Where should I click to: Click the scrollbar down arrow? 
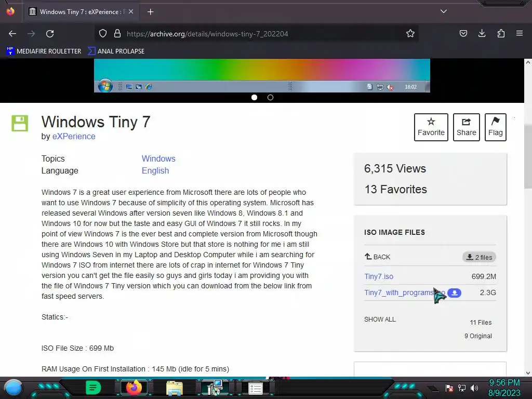coord(528,373)
